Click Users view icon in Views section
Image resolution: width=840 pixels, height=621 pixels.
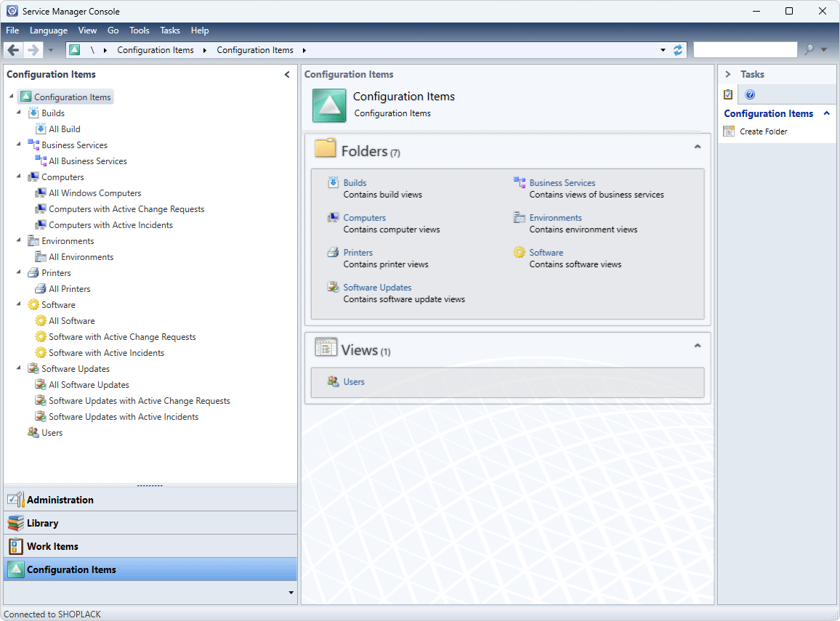point(334,381)
